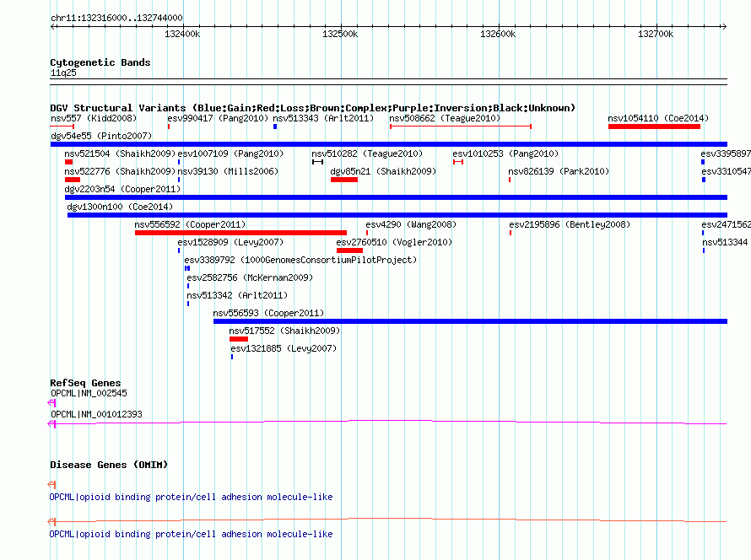Click the red bar under nsv1054110
Image resolution: width=751 pixels, height=560 pixels.
point(654,127)
